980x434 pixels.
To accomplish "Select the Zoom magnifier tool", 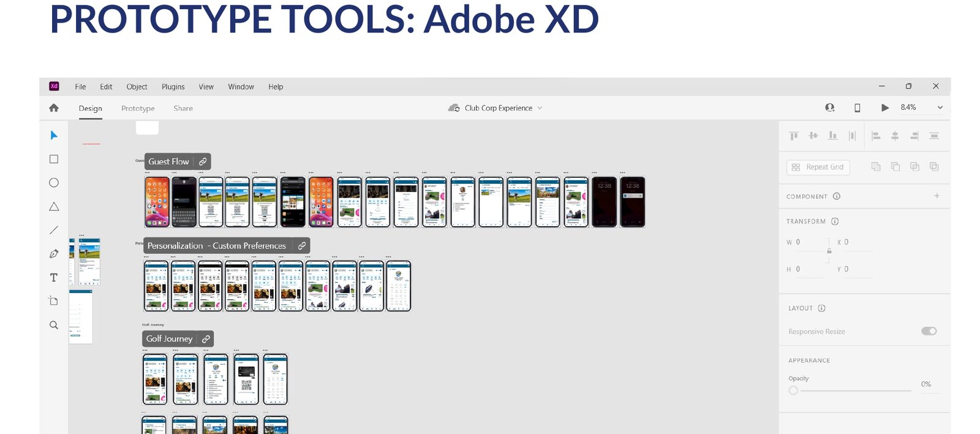I will point(54,325).
